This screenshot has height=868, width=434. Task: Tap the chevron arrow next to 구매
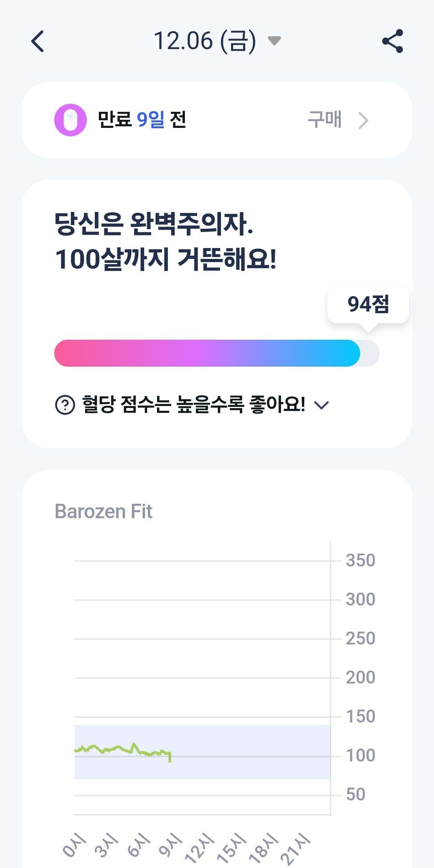pos(363,120)
